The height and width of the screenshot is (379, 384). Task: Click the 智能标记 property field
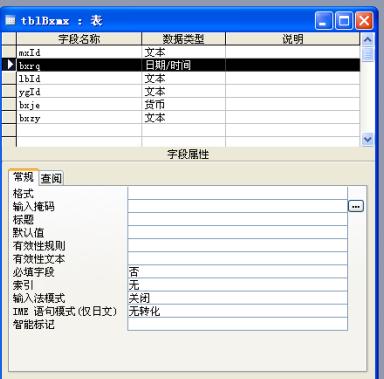(x=237, y=324)
